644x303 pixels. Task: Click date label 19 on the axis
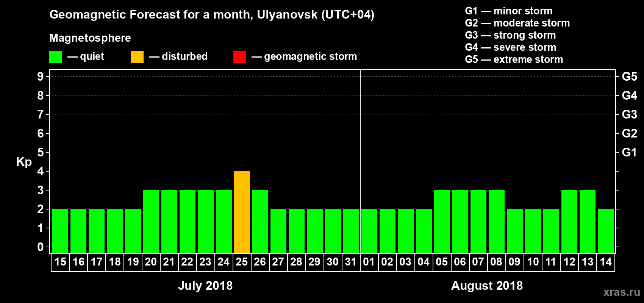coord(133,262)
